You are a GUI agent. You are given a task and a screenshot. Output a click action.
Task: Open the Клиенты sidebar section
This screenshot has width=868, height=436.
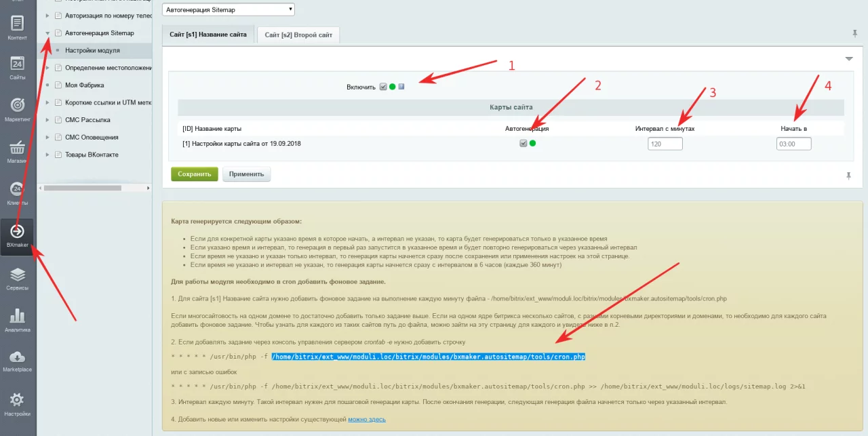click(18, 193)
